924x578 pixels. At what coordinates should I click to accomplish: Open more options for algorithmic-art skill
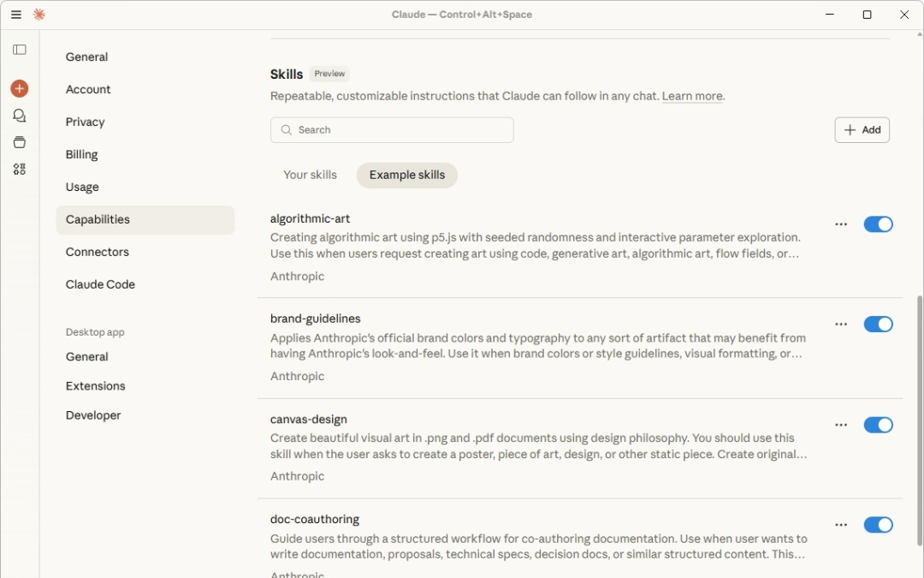click(841, 224)
